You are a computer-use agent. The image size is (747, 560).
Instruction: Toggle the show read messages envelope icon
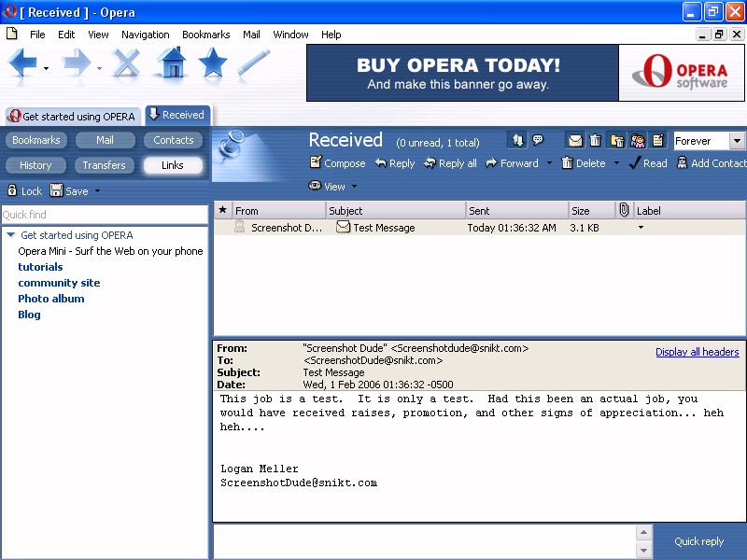click(575, 141)
